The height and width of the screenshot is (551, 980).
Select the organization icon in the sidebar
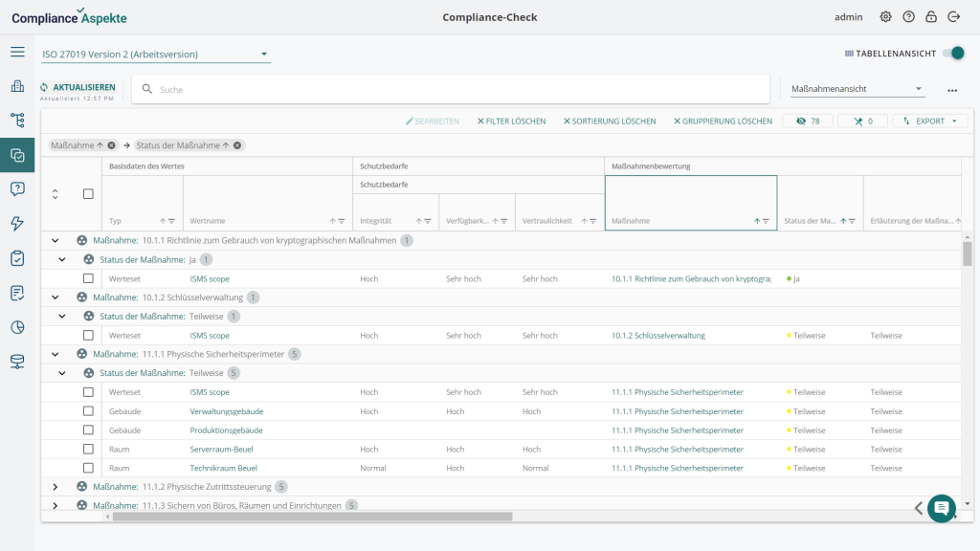point(17,85)
